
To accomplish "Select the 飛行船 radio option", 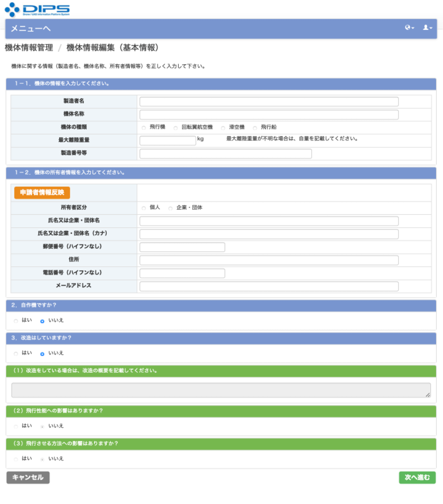I will (x=255, y=127).
